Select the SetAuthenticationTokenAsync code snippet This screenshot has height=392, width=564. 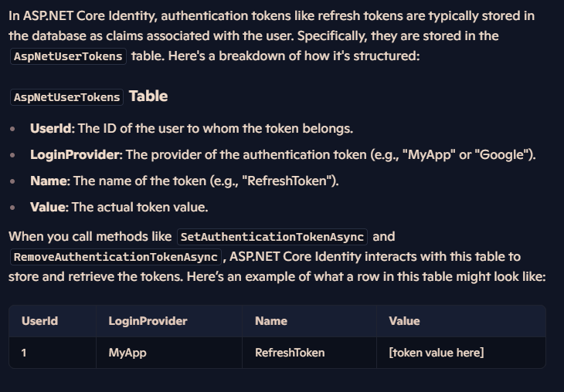(272, 237)
